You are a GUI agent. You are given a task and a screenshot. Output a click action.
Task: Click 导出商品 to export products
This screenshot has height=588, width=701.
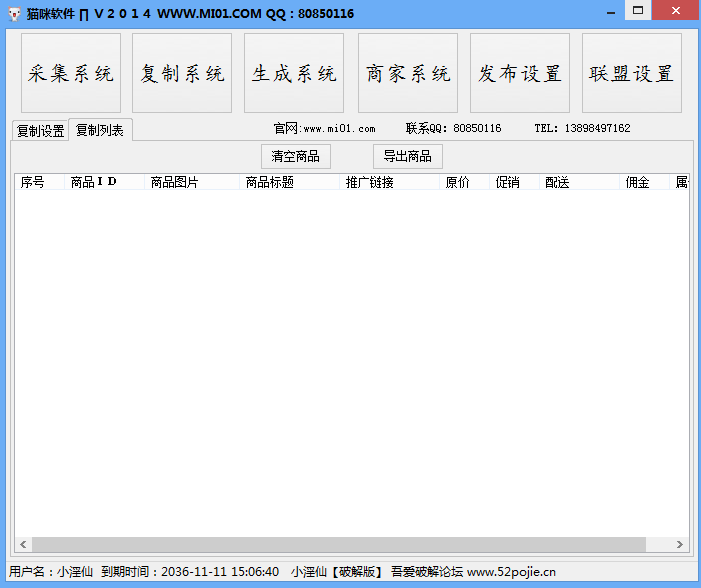pyautogui.click(x=408, y=157)
